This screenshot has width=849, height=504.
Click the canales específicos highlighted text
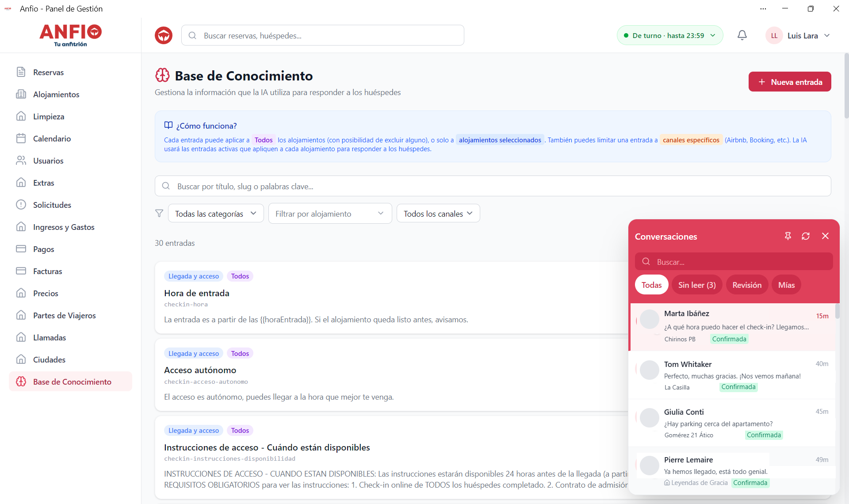tap(691, 140)
